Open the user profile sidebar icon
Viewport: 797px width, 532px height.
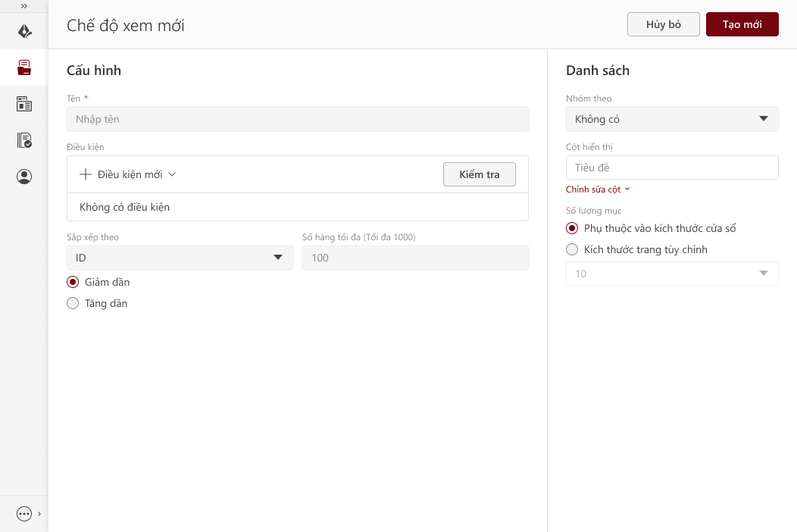pyautogui.click(x=24, y=177)
